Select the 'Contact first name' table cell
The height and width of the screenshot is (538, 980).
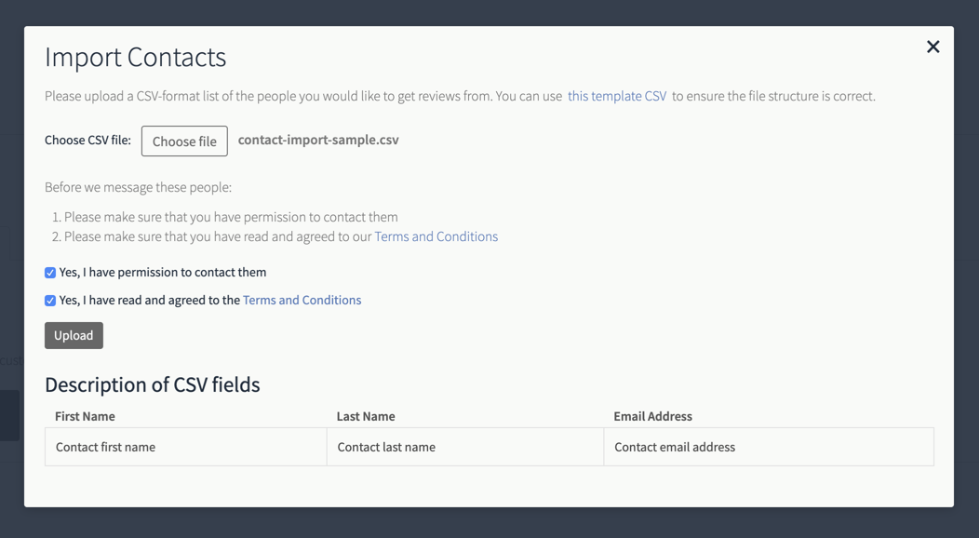pos(185,447)
